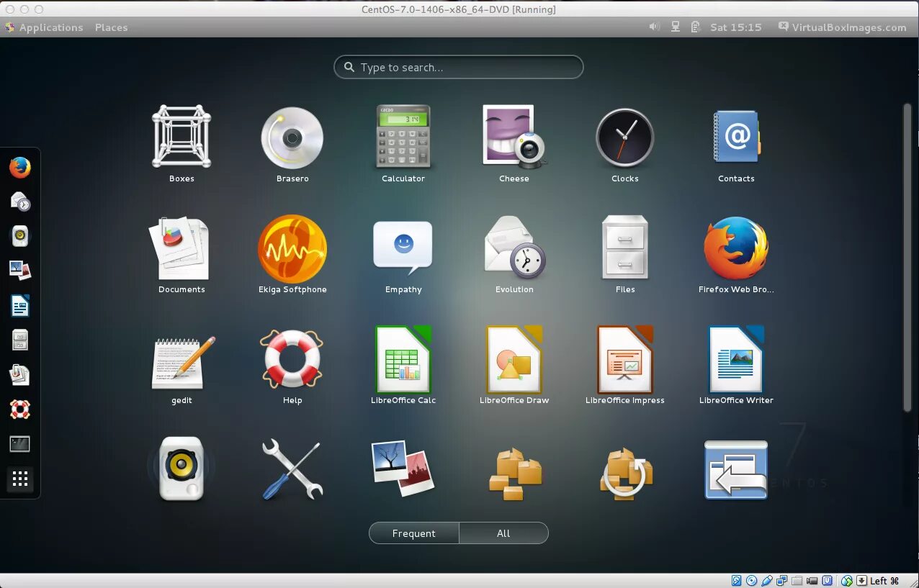The height and width of the screenshot is (588, 919).
Task: Click the photos icon in the dash
Action: click(20, 270)
